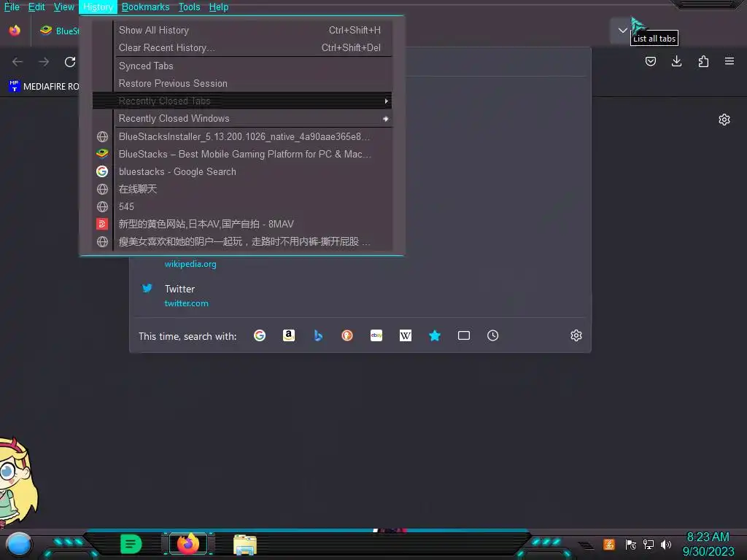Open the 545 history entry

242,206
